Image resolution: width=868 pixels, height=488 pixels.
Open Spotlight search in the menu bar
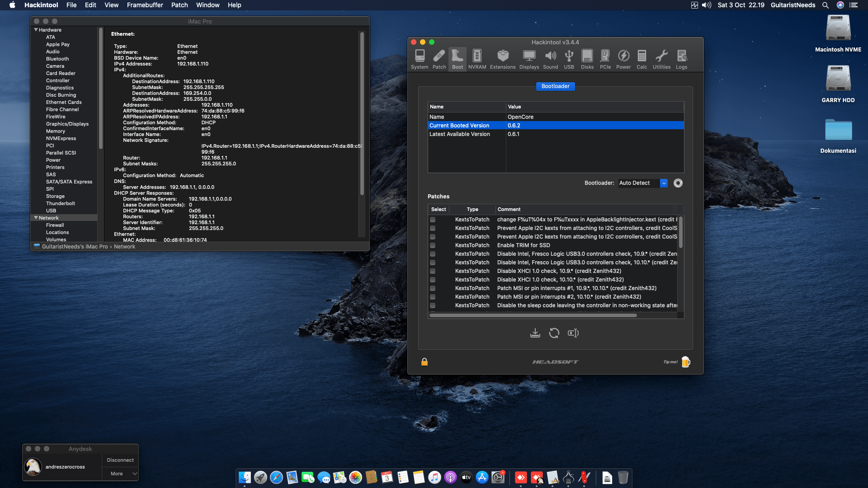[x=826, y=5]
